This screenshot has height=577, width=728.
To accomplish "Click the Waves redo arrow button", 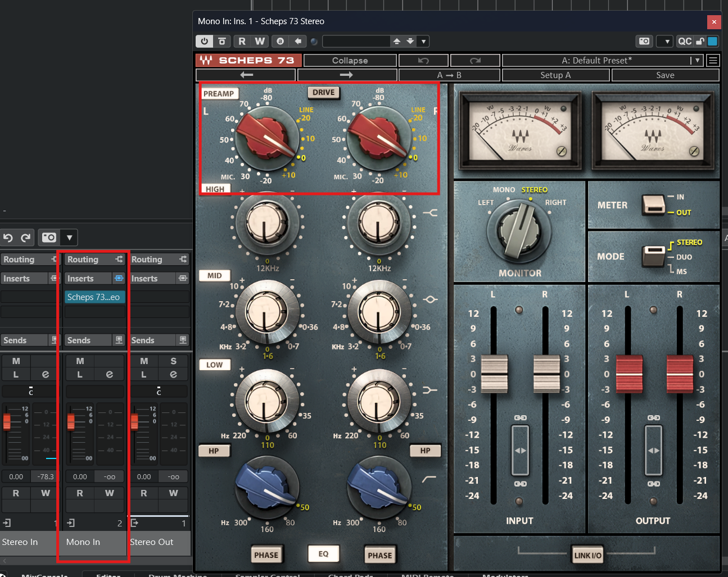I will 475,60.
